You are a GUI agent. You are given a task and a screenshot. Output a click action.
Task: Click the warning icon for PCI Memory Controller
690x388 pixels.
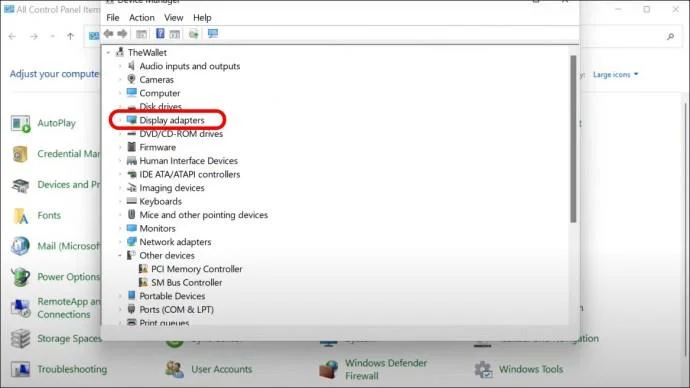[x=143, y=268]
